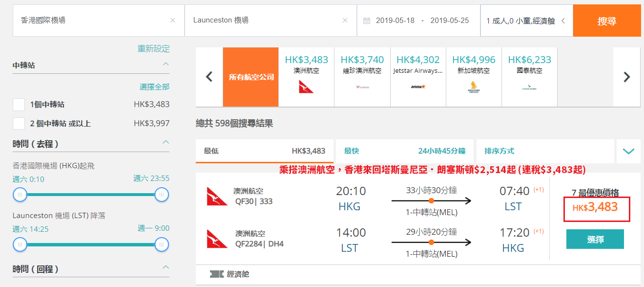Tick the 2 個中轉站 或以上 checkbox

19,123
